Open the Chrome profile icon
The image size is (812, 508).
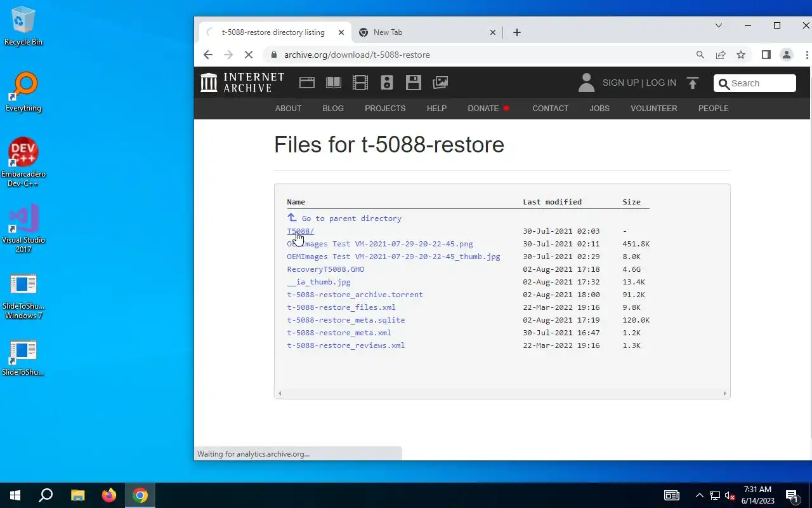pos(787,55)
